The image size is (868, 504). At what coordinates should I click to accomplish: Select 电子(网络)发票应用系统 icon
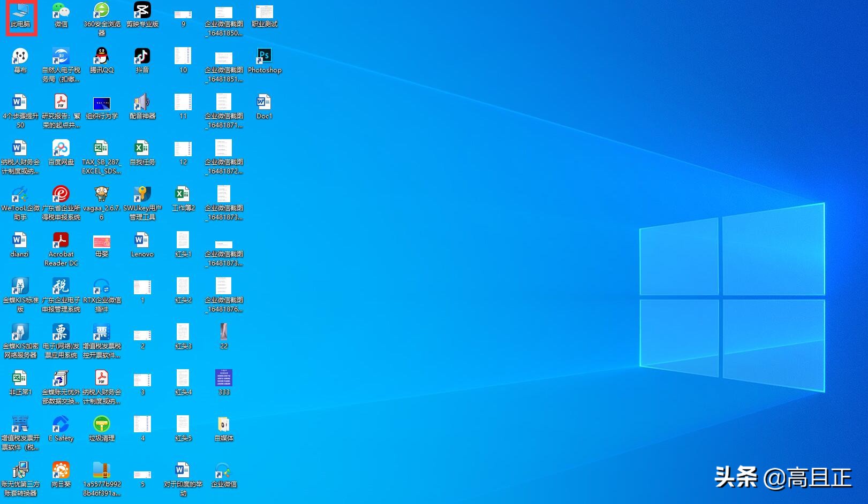[x=61, y=341]
